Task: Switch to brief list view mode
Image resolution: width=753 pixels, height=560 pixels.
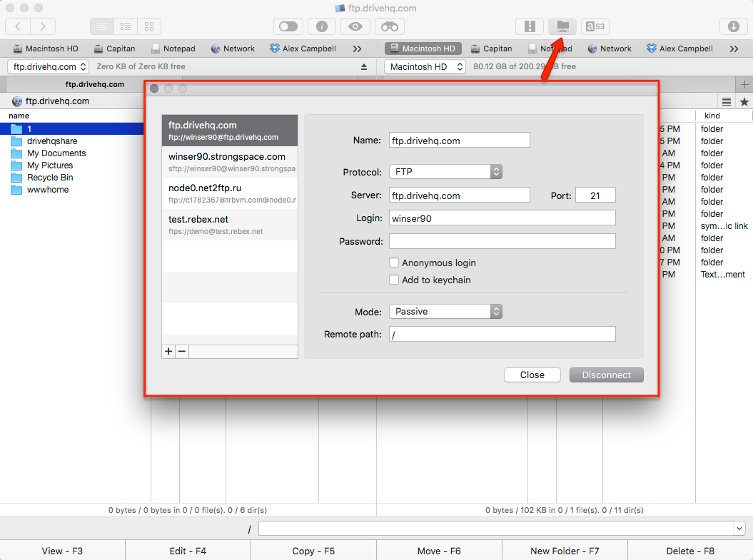Action: coord(126,26)
